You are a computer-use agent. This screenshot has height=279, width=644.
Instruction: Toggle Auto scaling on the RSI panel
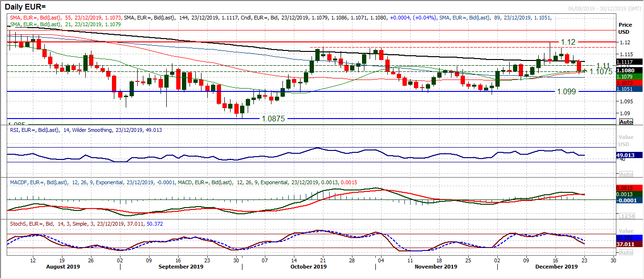click(x=626, y=174)
